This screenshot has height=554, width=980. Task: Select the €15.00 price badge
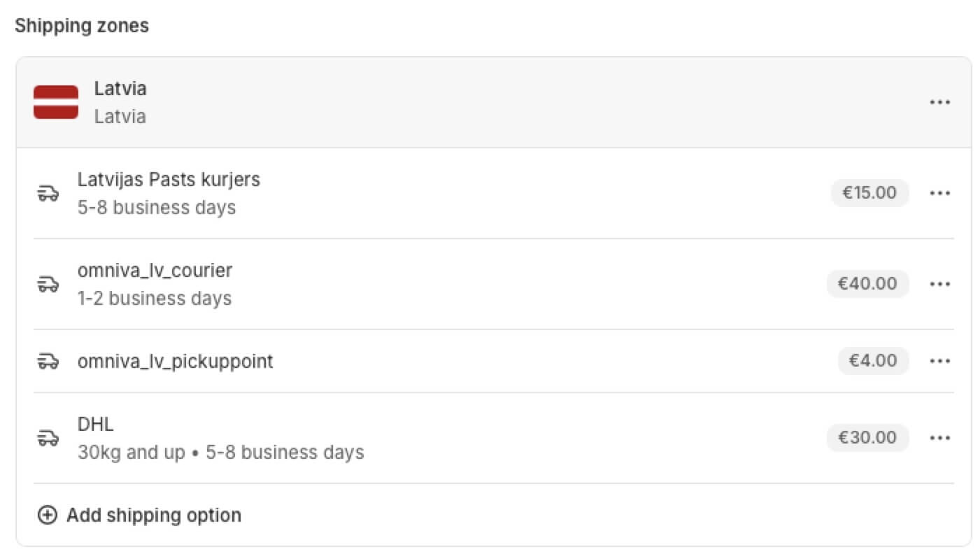point(869,193)
